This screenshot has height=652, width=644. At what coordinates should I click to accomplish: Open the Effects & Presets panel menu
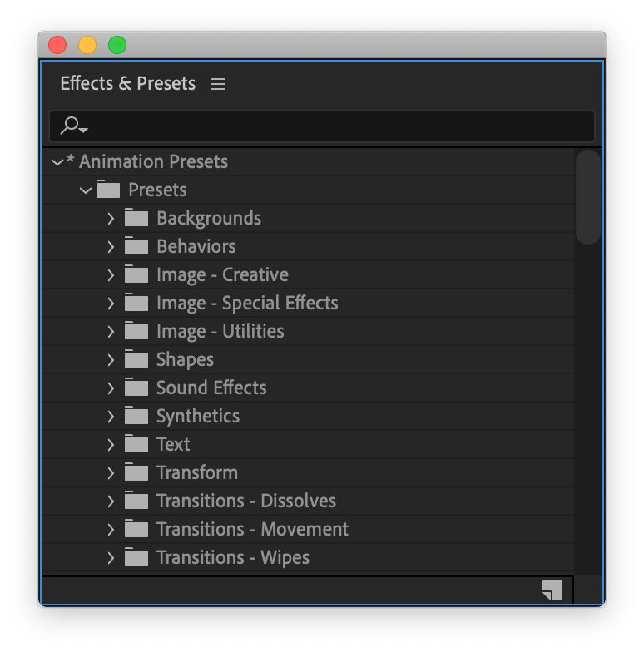click(218, 84)
